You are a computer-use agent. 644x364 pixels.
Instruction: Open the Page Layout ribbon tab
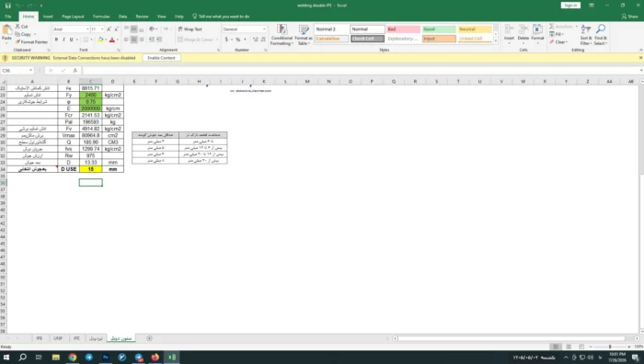(x=73, y=17)
